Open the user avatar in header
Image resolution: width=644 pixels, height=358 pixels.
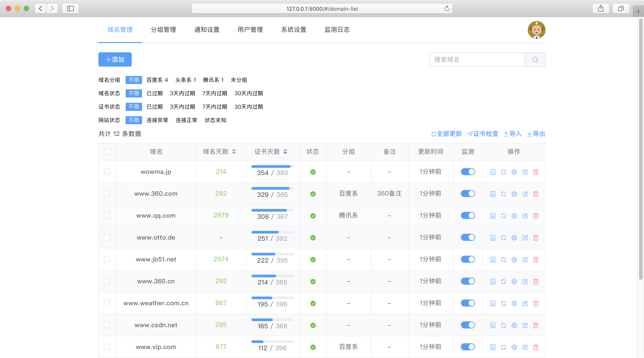(536, 30)
